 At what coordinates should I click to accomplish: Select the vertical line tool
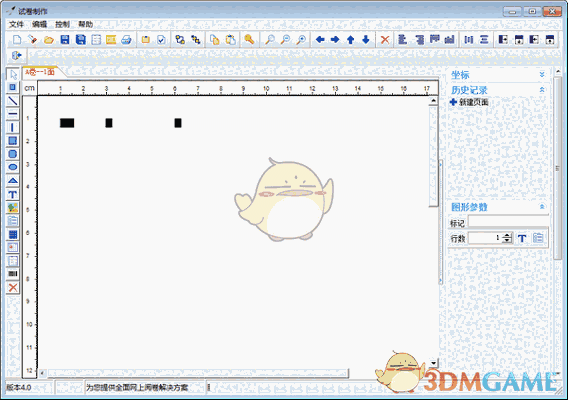click(x=13, y=128)
